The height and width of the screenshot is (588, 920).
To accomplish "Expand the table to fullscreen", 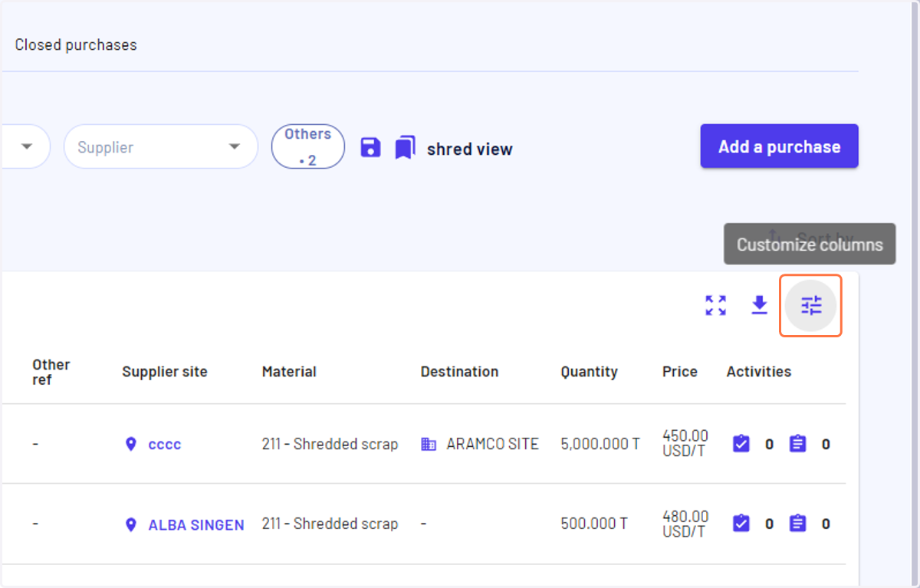I will [x=715, y=306].
